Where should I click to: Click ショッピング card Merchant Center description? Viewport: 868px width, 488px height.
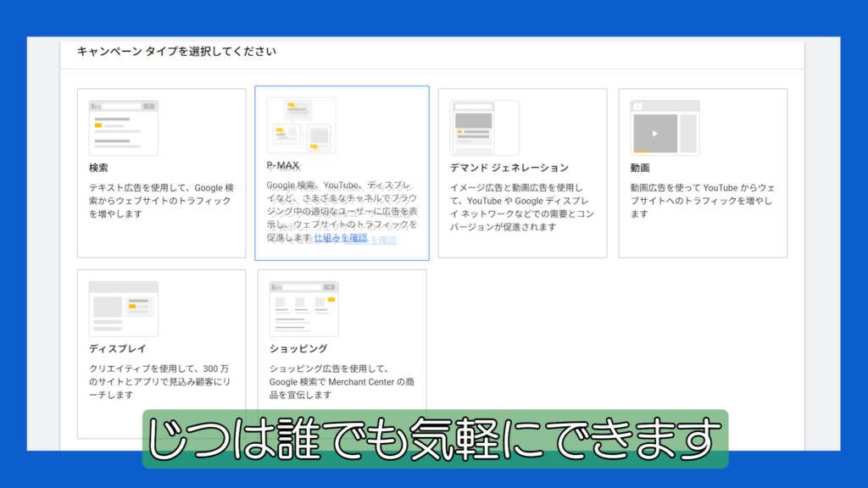[342, 381]
